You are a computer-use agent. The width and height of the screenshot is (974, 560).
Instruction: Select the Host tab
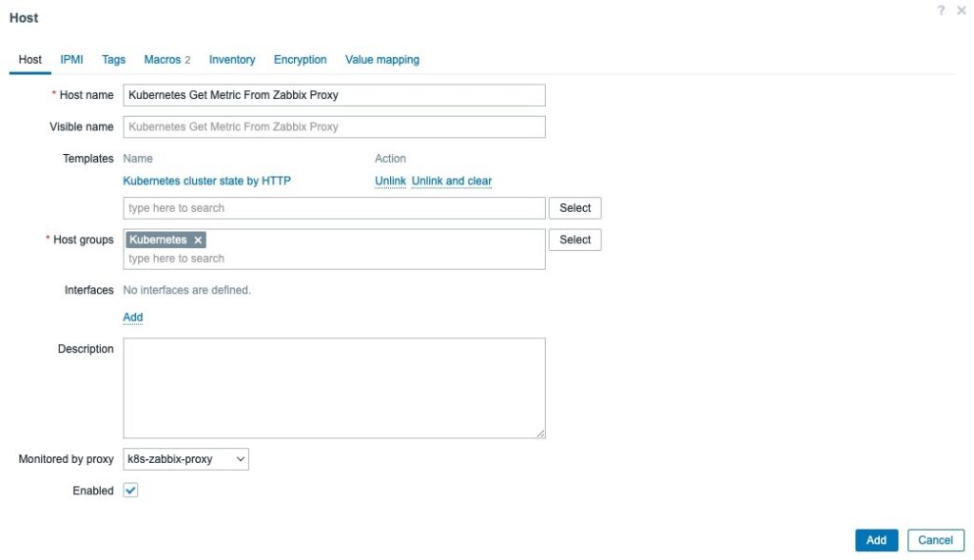click(29, 60)
